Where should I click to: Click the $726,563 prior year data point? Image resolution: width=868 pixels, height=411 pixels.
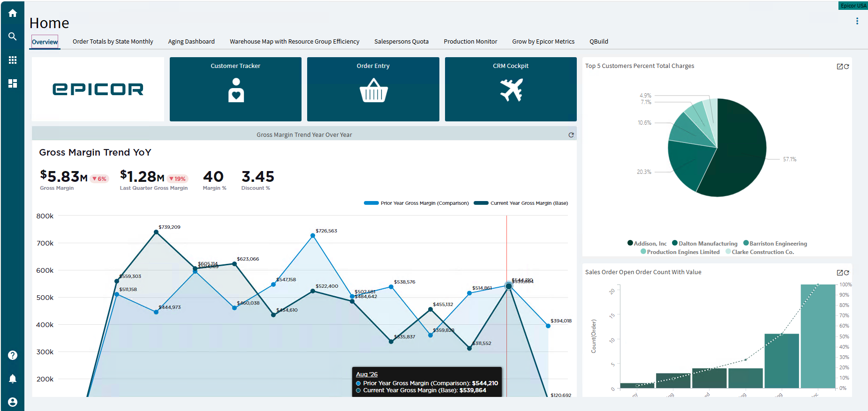[313, 236]
